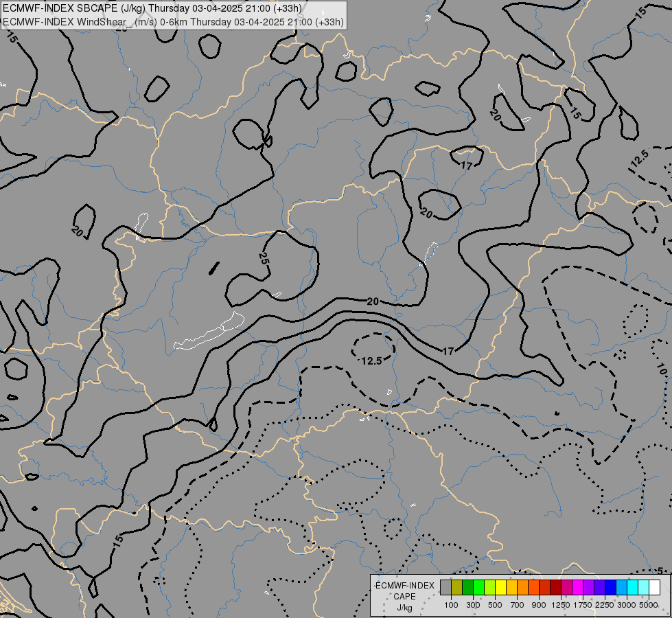Click the '1750' legend value

(x=583, y=605)
